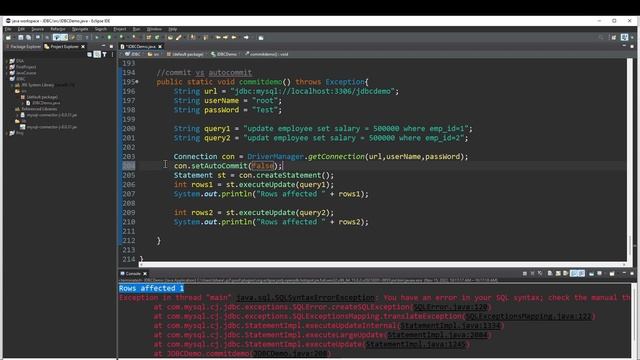Click the Pin Editor toolbar icon
This screenshot has width=640, height=360.
261,38
